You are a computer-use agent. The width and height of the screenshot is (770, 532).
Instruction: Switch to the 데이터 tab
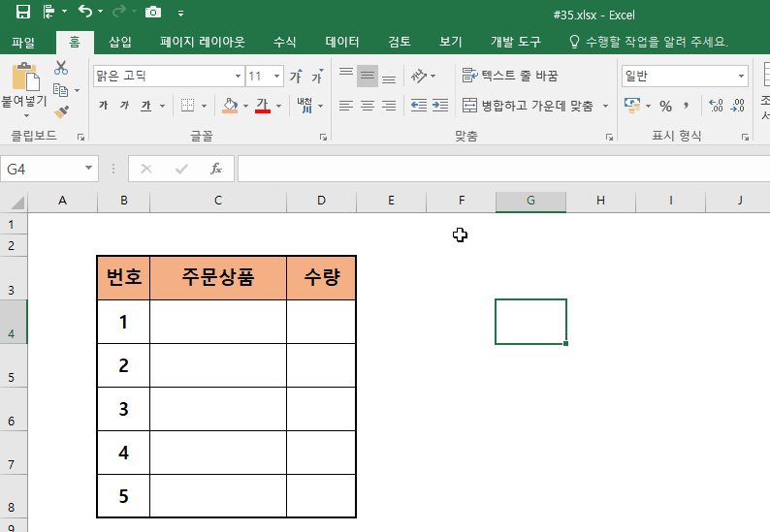342,43
